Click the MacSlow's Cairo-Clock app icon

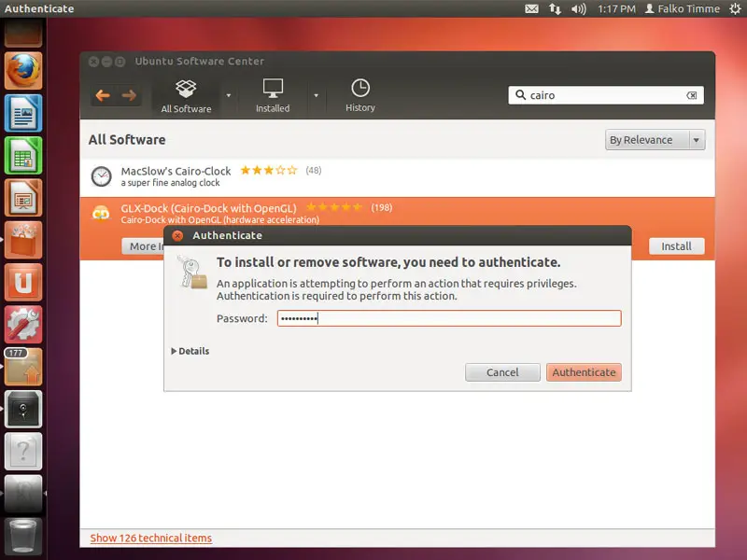(102, 176)
